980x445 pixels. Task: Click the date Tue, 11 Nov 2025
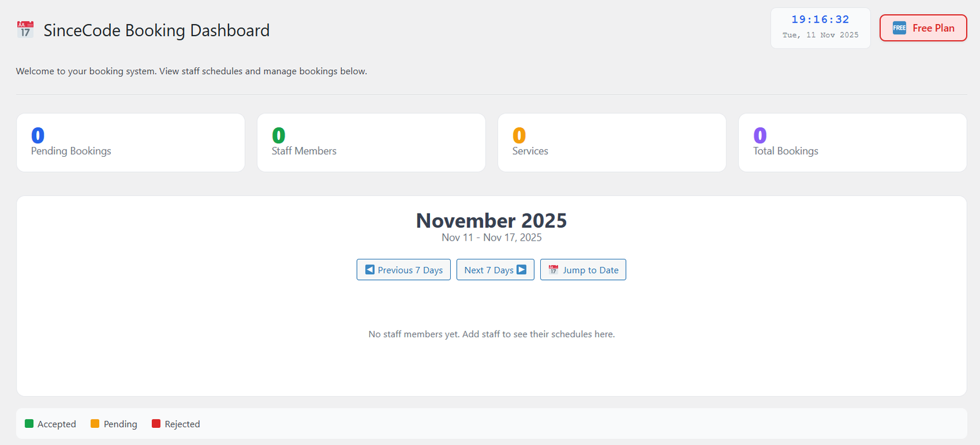(820, 35)
